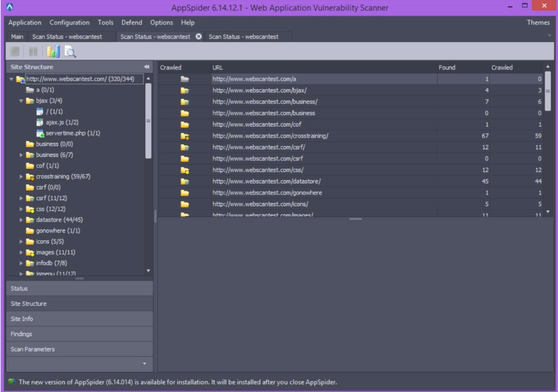Select http://www.webscantest.com/business/ URL cell
The height and width of the screenshot is (392, 558).
pos(324,102)
